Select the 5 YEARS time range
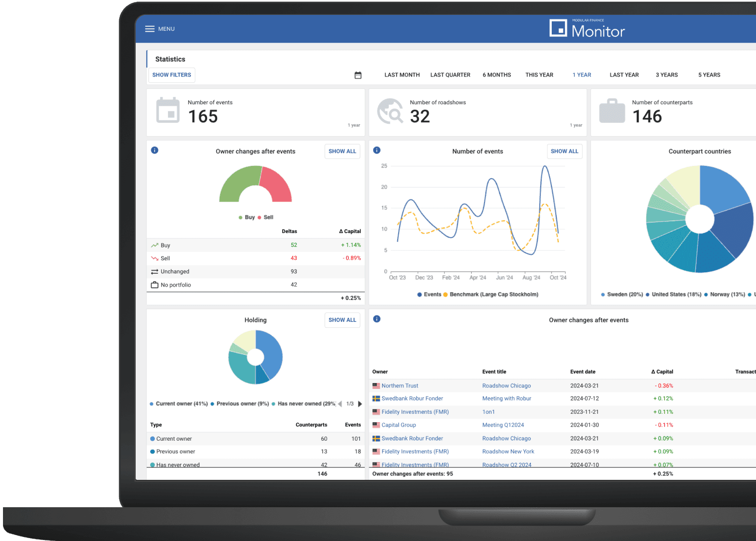Image resolution: width=756 pixels, height=541 pixels. coord(709,75)
